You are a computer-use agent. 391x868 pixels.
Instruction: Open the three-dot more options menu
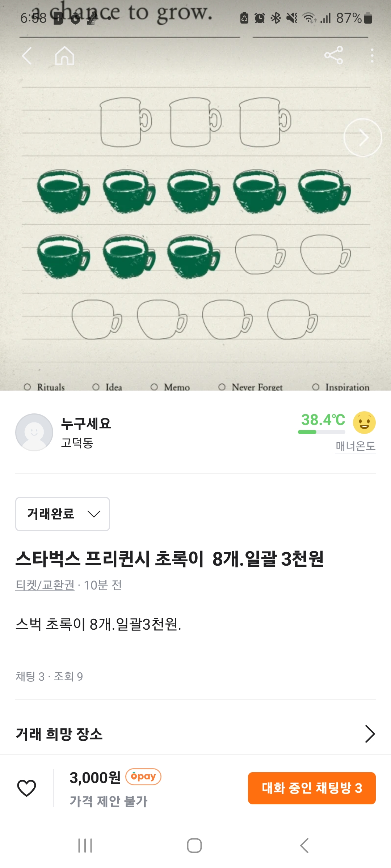(372, 56)
